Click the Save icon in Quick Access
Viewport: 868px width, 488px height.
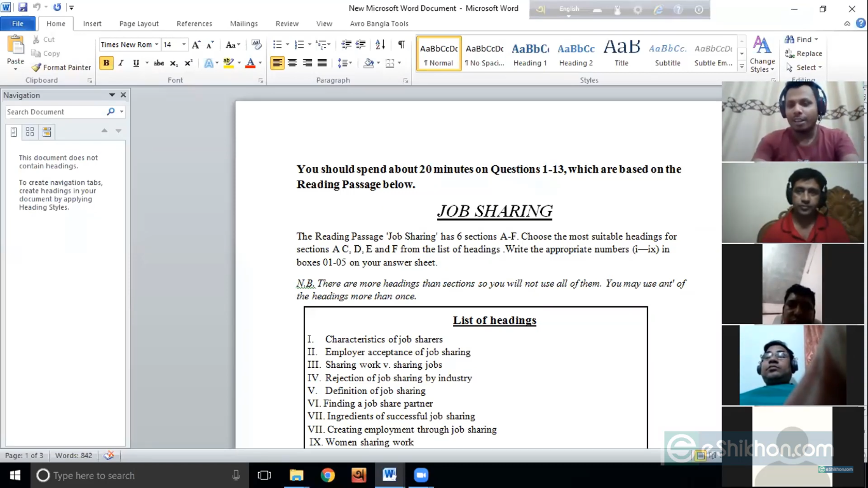click(23, 8)
